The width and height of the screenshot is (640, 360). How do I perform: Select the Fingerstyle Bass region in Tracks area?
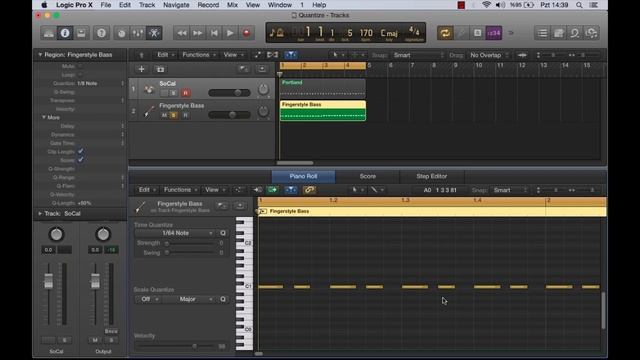[x=322, y=111]
